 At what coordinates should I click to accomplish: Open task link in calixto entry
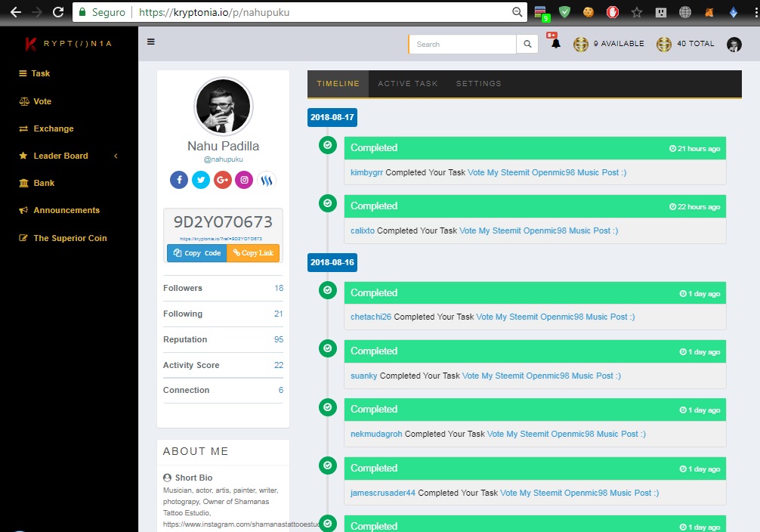pyautogui.click(x=539, y=230)
